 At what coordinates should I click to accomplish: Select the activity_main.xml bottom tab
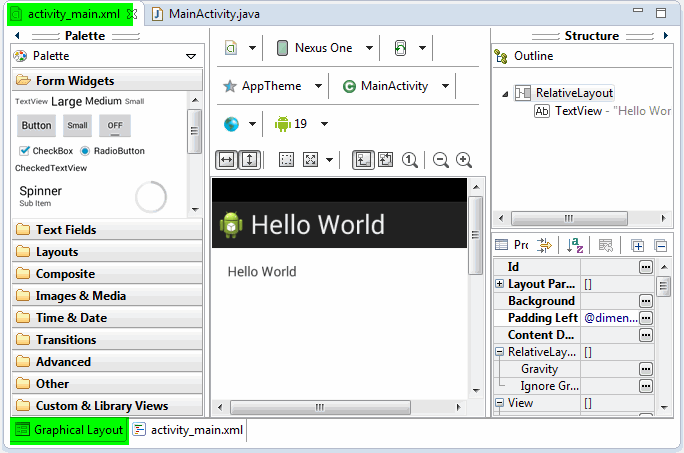pos(188,430)
